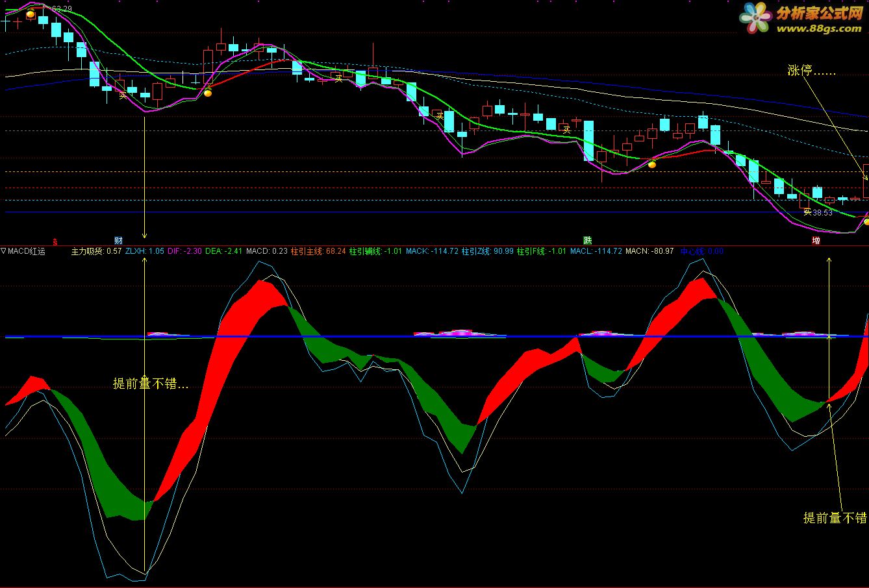Select the DEA: -2.41 value
Screen dimensions: 869x588
pyautogui.click(x=224, y=251)
